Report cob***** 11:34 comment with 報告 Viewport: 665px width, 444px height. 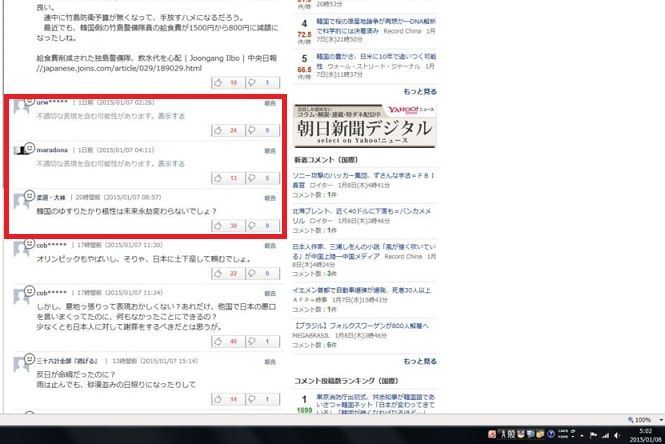pos(270,293)
